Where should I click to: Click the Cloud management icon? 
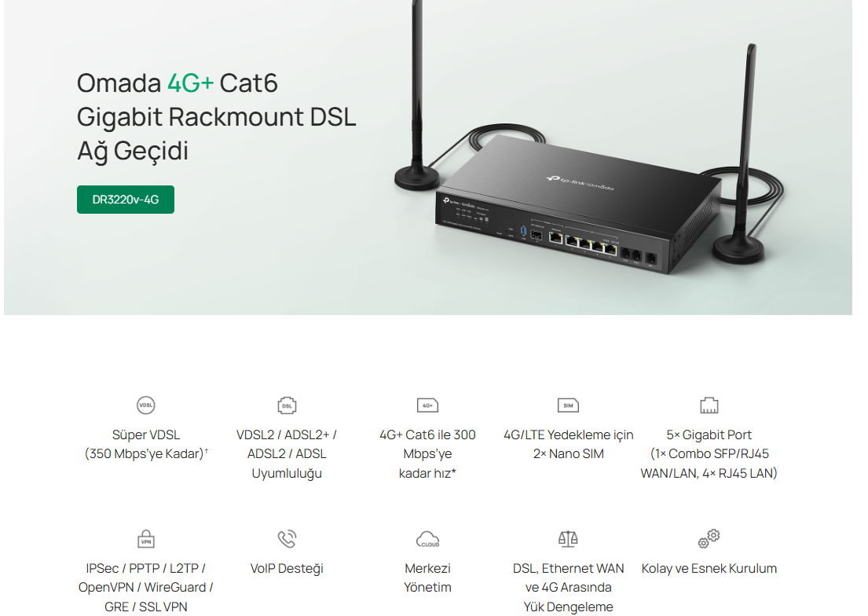tap(427, 539)
